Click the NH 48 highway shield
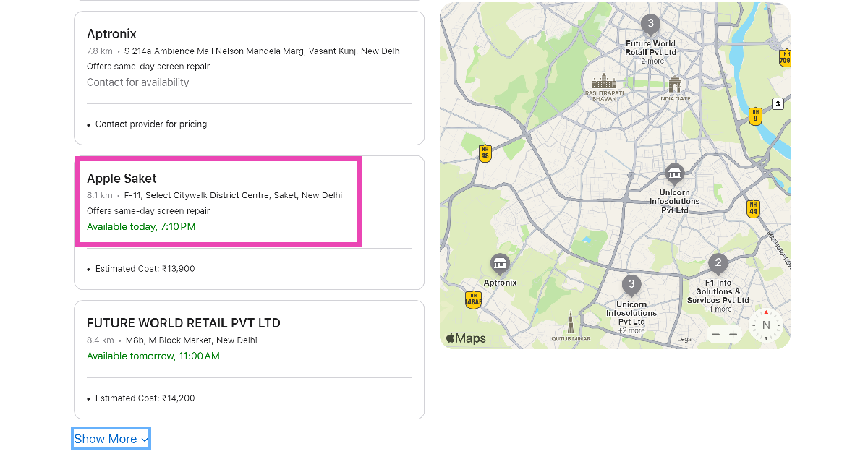The image size is (868, 454). pyautogui.click(x=485, y=153)
